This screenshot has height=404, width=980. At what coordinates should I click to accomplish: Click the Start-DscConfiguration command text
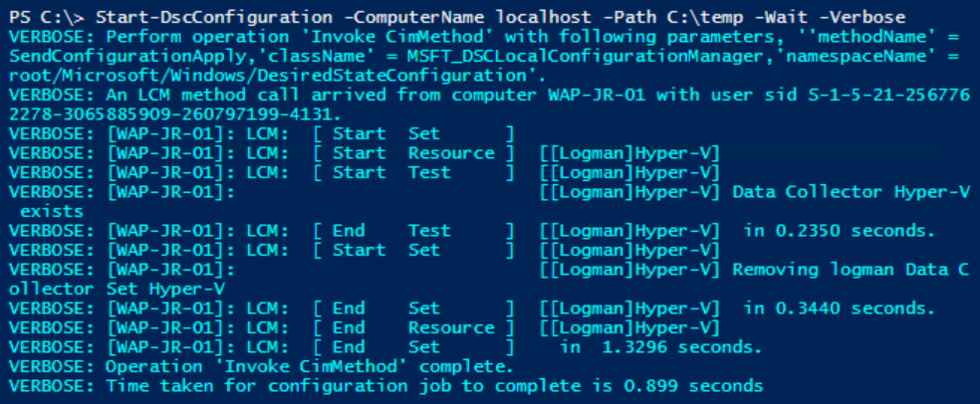188,18
